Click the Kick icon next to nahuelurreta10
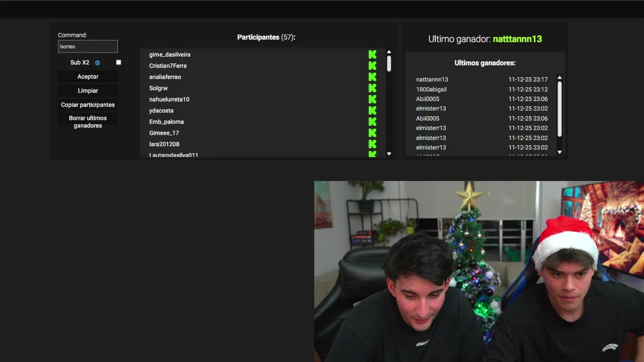Viewport: 644px width, 362px height. coord(372,99)
